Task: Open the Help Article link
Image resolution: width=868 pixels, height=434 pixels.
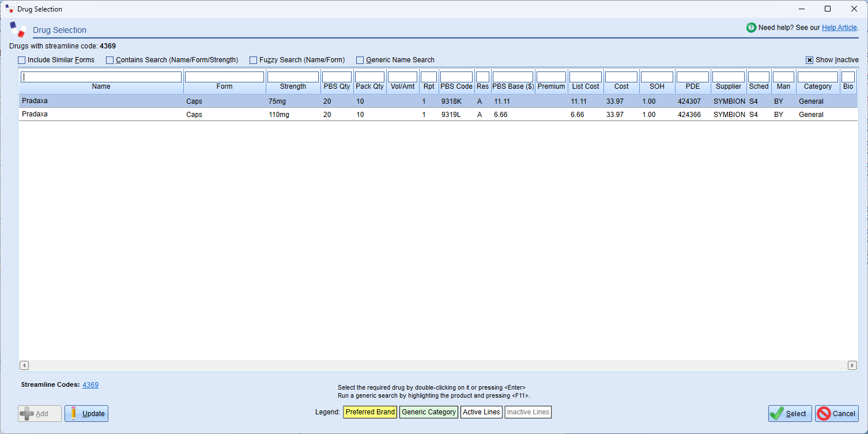Action: [x=839, y=28]
